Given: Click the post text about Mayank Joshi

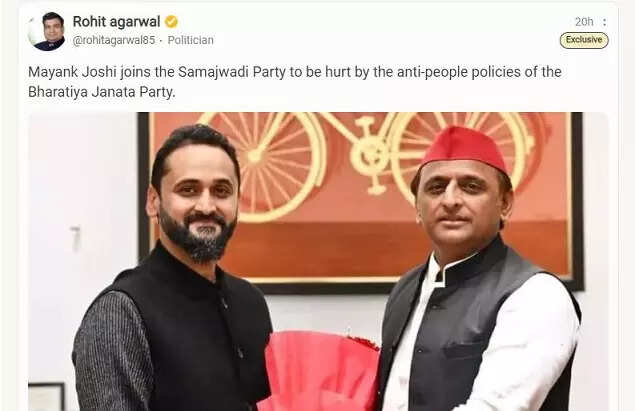Looking at the screenshot, I should coord(295,82).
